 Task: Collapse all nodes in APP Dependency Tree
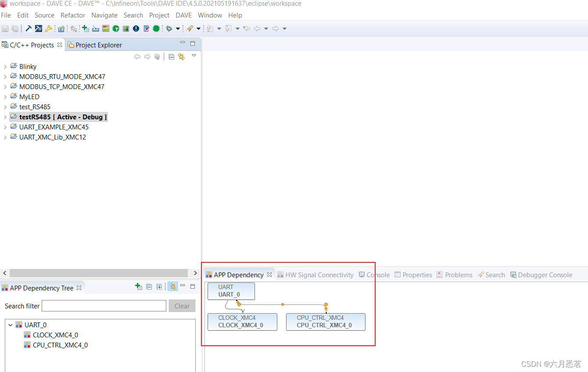click(x=149, y=286)
